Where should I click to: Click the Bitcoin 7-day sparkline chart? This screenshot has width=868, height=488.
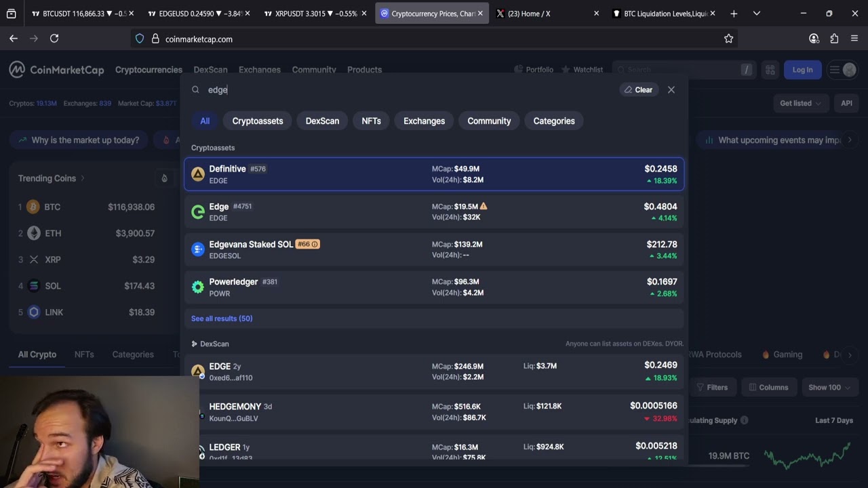click(807, 455)
